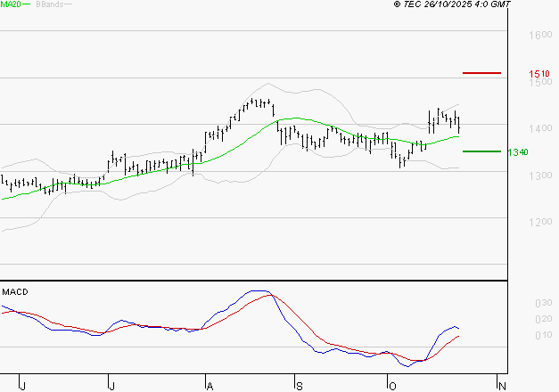559x392 pixels.
Task: Click the 030 MACD axis label
Action: (541, 304)
